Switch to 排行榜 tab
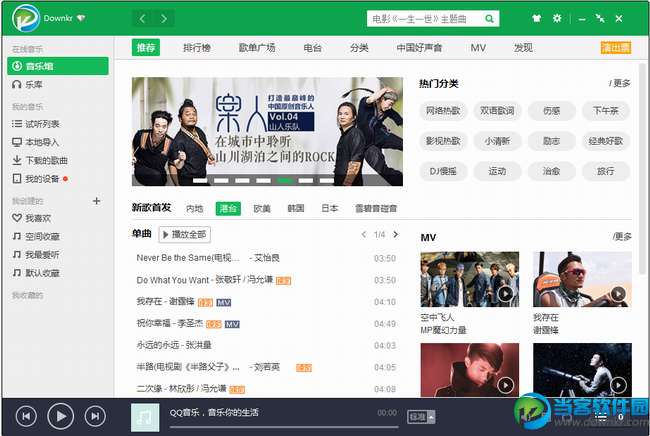Viewport: 650px width, 436px height. [197, 48]
